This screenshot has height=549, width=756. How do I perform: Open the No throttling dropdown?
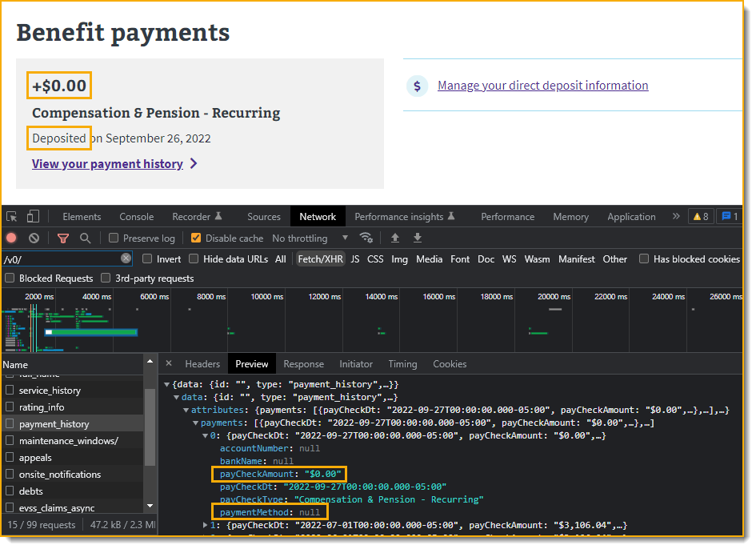[x=310, y=238]
